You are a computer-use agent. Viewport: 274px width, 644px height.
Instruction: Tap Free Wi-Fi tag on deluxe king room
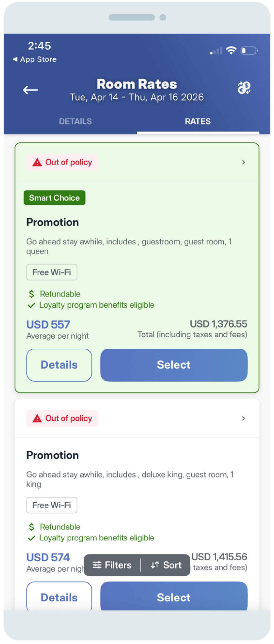pos(52,505)
